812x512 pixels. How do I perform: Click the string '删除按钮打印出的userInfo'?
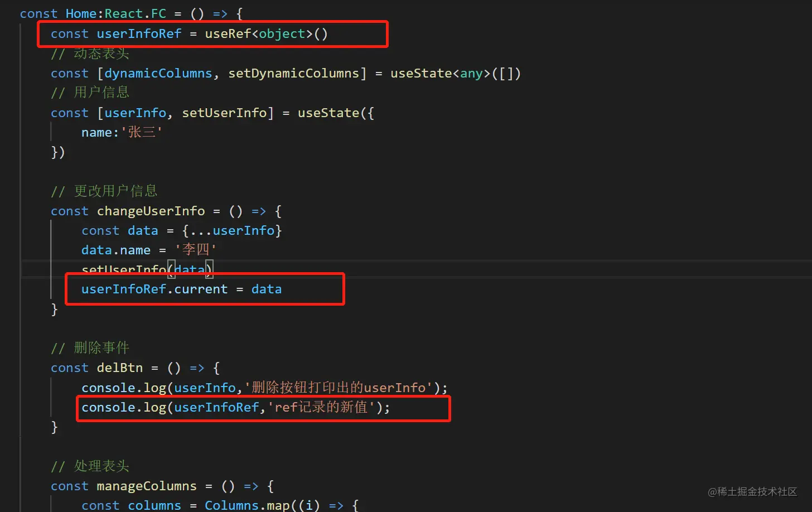coord(338,387)
